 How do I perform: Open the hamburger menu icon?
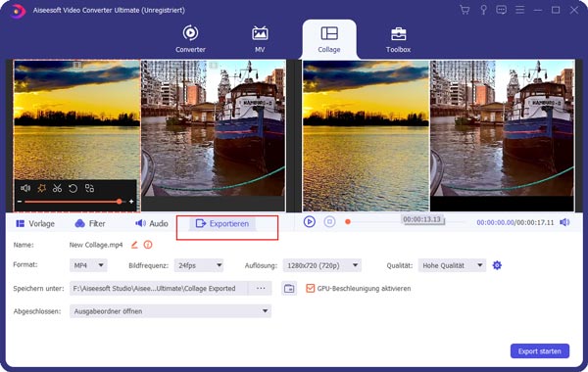click(519, 10)
